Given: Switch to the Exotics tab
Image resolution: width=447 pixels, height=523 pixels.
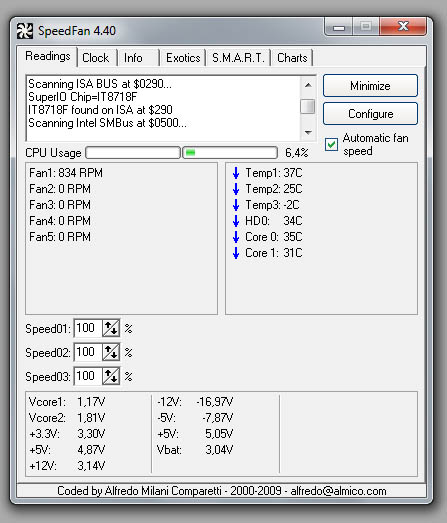Looking at the screenshot, I should [x=183, y=58].
